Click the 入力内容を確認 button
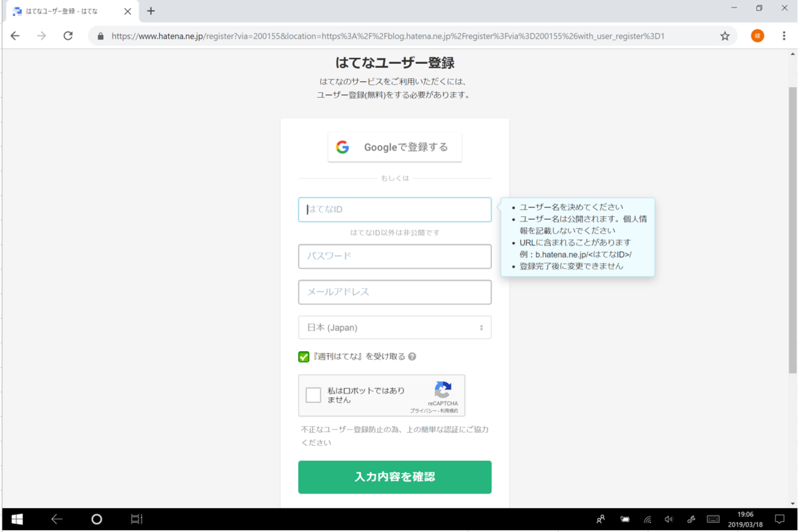 point(395,477)
